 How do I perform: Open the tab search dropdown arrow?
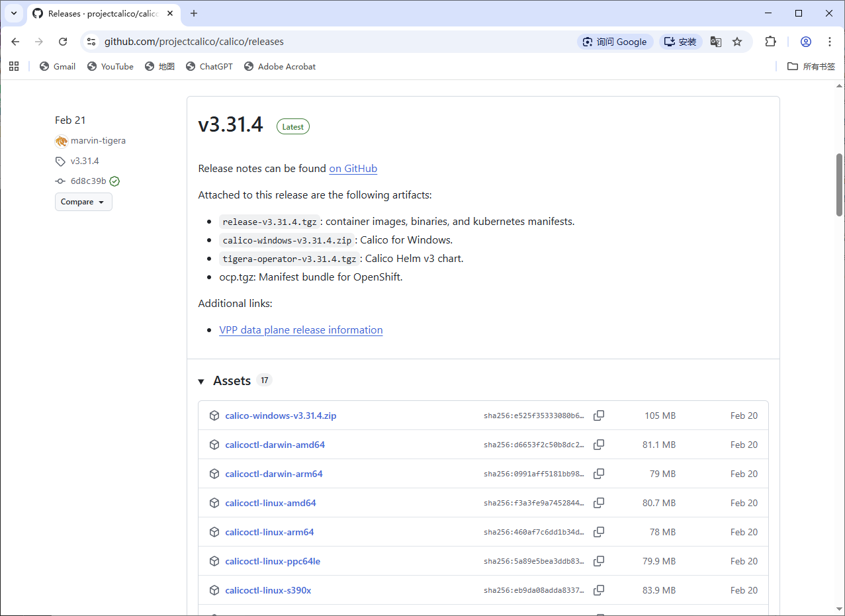coord(13,13)
